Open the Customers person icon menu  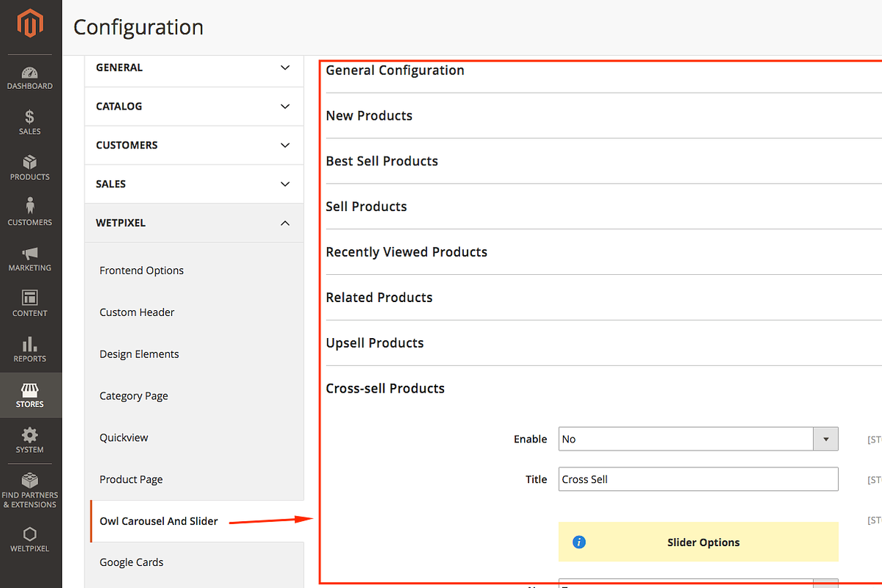(x=30, y=213)
